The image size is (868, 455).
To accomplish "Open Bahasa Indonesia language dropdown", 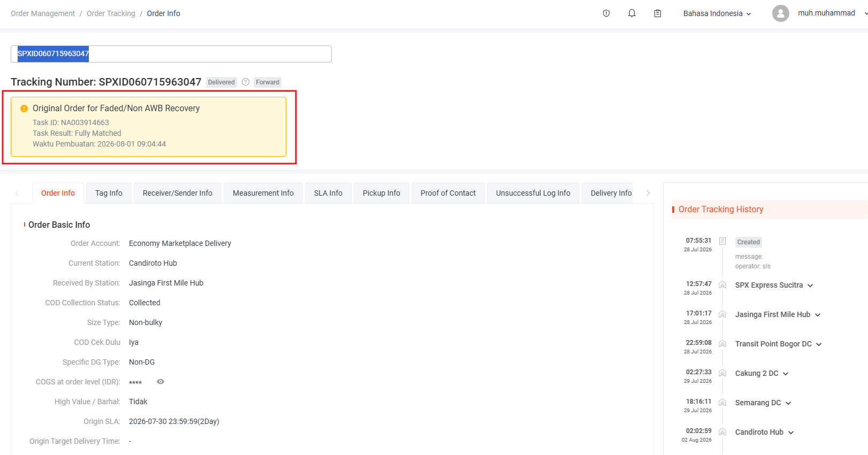I will (x=717, y=13).
